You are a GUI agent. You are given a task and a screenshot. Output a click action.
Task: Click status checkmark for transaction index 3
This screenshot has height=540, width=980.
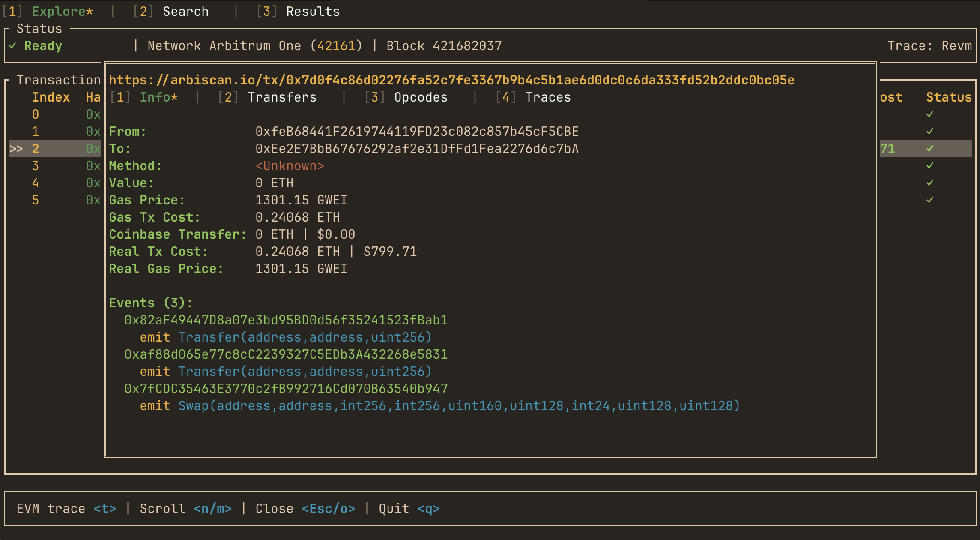(929, 166)
